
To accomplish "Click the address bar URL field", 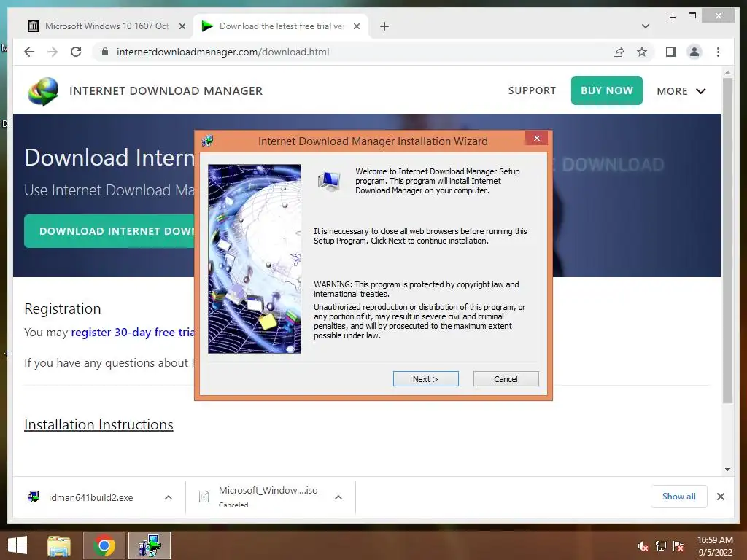I will click(x=352, y=52).
